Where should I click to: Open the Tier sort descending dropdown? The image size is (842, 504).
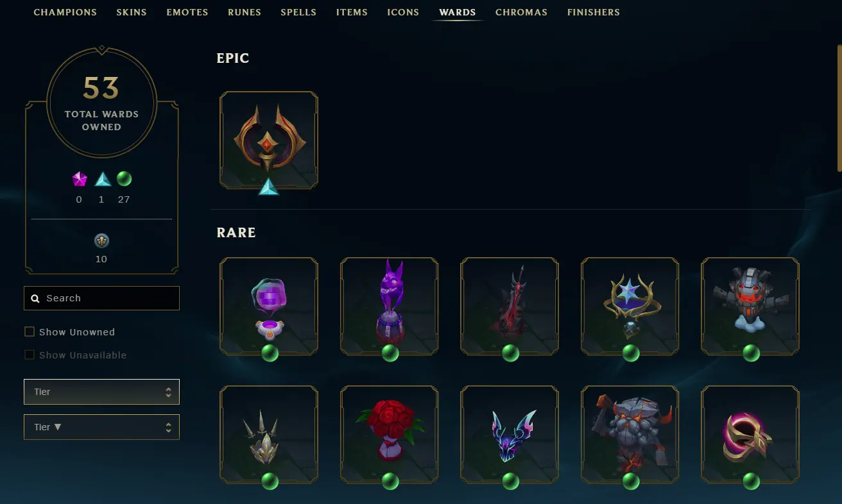point(101,427)
